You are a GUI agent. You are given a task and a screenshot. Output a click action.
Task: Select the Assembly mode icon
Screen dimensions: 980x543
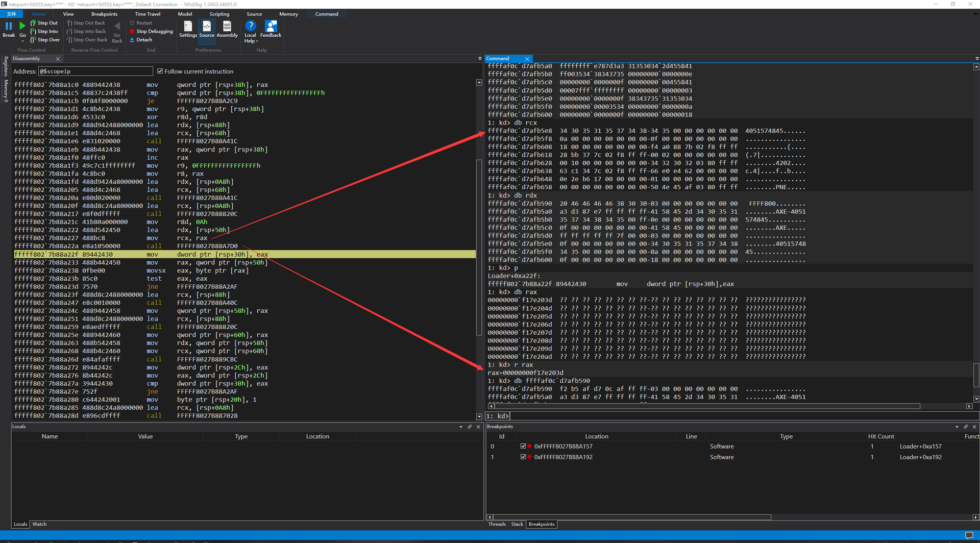pyautogui.click(x=227, y=26)
